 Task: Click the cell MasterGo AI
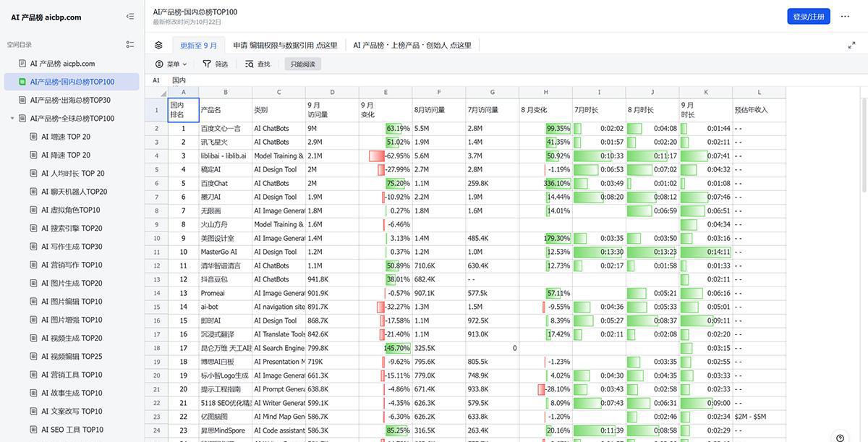226,252
